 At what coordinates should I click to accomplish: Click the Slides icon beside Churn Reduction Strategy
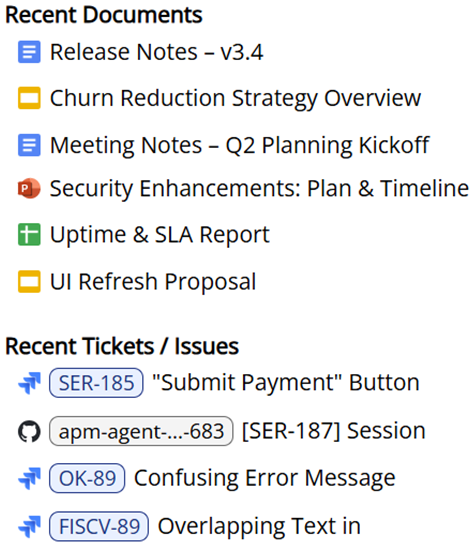click(29, 98)
